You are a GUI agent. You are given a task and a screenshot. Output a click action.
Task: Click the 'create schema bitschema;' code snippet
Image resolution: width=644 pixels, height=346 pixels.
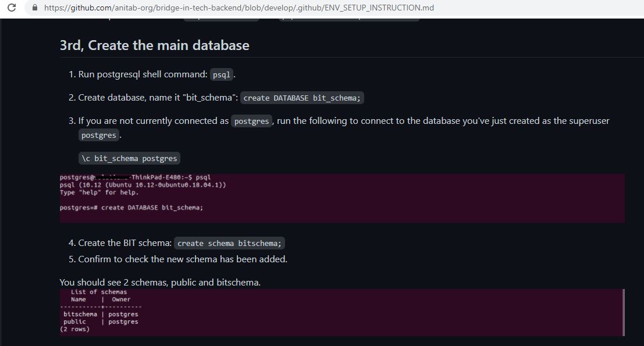229,244
